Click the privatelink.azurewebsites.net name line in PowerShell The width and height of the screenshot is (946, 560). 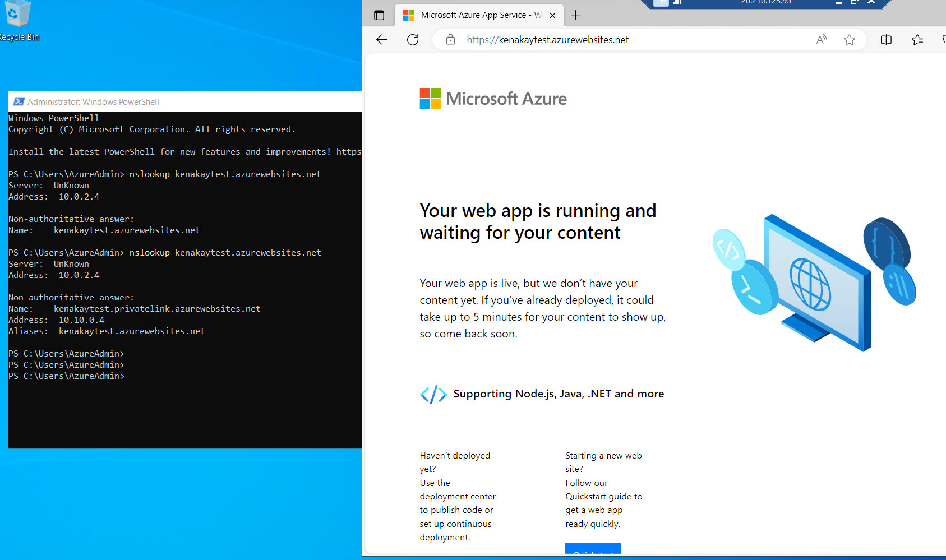click(135, 309)
